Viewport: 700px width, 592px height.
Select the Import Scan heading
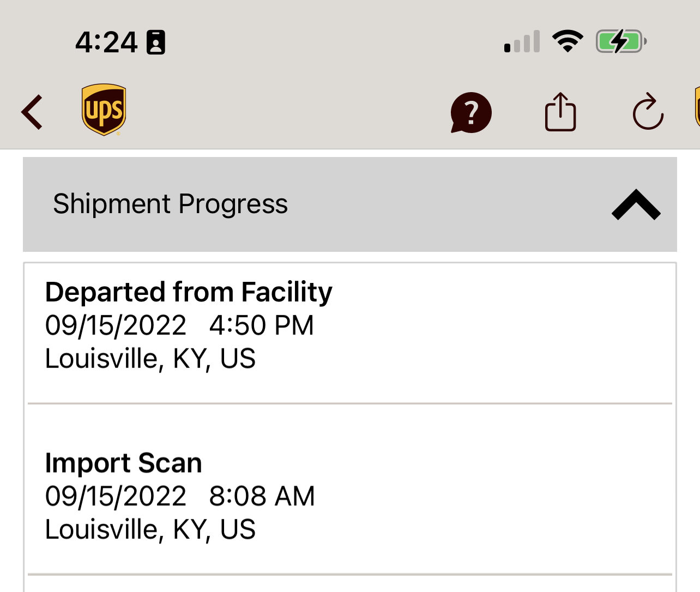123,463
